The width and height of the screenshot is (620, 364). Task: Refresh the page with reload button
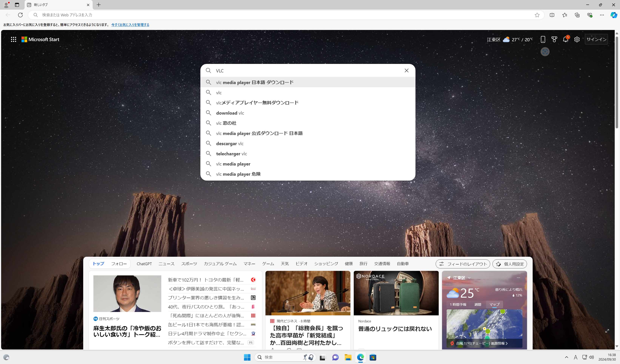pos(20,15)
